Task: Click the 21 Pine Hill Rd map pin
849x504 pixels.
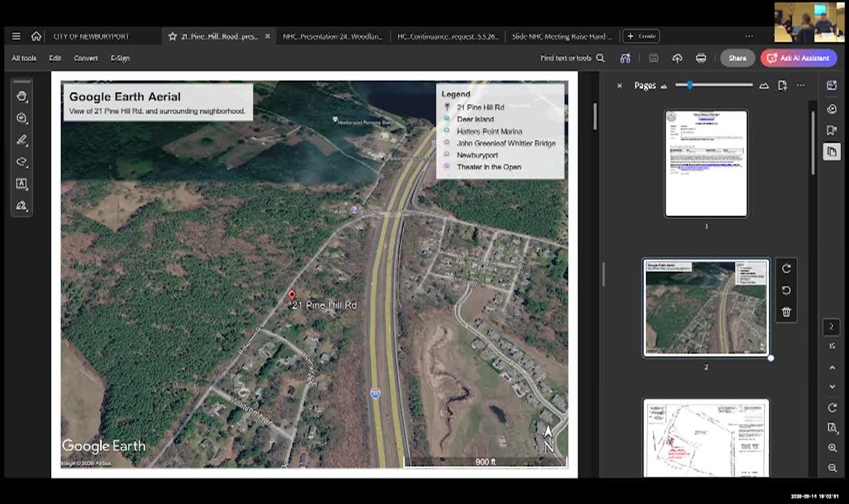Action: 291,296
